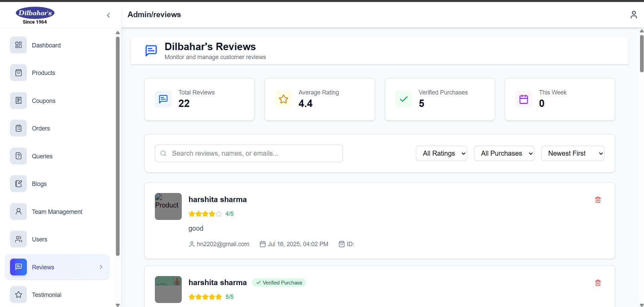
Task: Click the Reviews chat icon in sidebar
Action: [x=18, y=267]
